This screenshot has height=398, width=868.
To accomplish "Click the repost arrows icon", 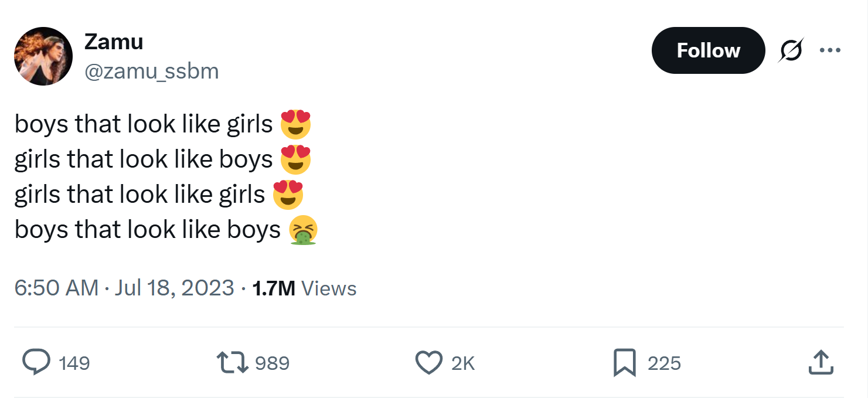I will 232,362.
